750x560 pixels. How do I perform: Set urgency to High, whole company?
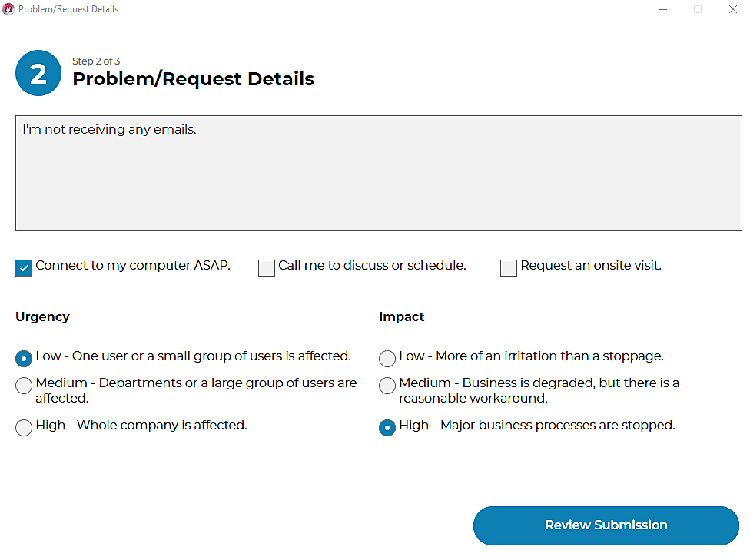point(24,427)
